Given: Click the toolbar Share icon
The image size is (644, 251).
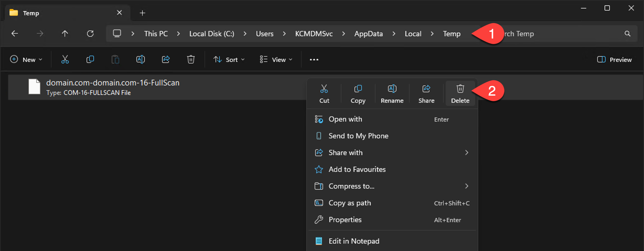Looking at the screenshot, I should pos(166,59).
